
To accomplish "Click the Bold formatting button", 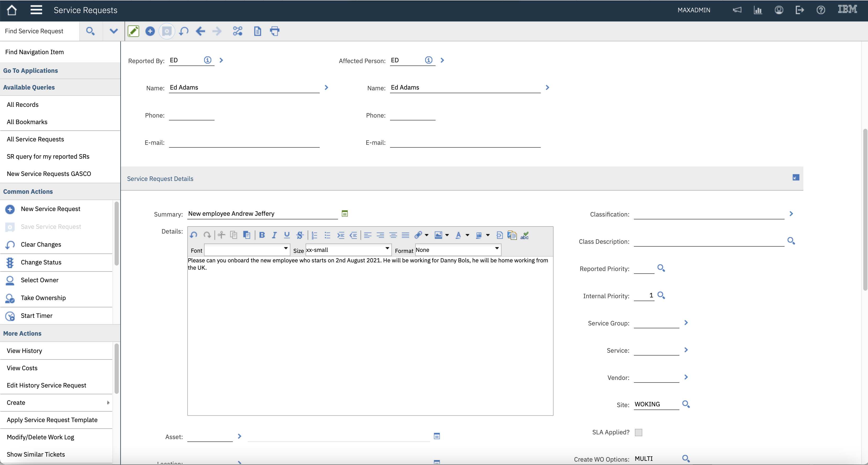I will click(x=262, y=235).
